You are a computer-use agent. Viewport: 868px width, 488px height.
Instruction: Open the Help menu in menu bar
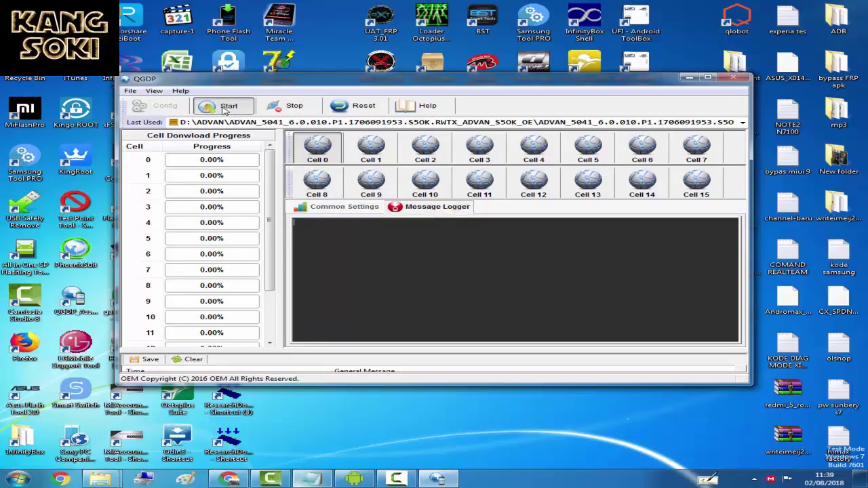click(x=180, y=91)
